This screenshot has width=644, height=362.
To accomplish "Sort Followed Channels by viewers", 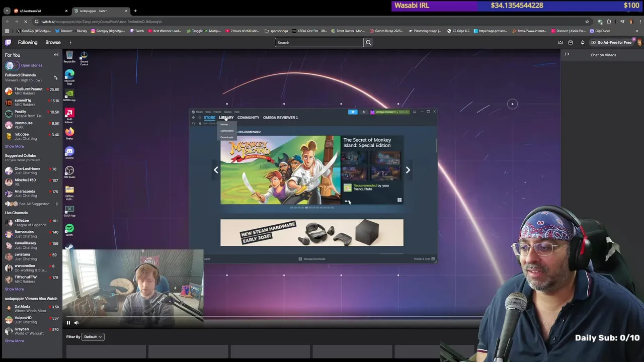I will [55, 77].
